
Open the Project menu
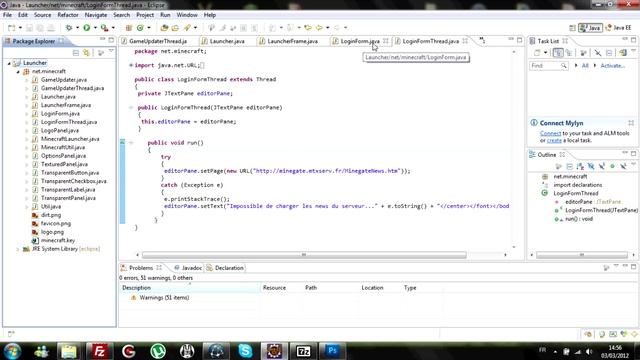(x=145, y=15)
